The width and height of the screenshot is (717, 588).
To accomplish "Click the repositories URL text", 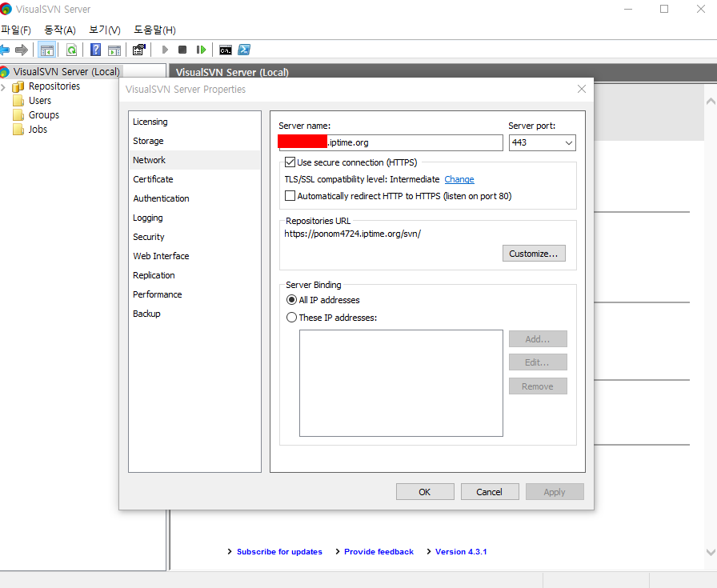I will coord(353,234).
